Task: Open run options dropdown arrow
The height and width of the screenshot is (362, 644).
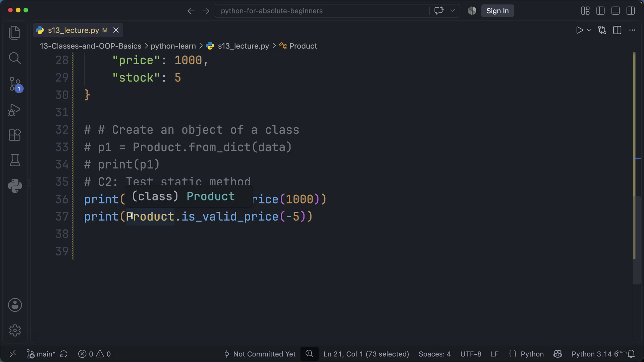Action: pos(589,30)
